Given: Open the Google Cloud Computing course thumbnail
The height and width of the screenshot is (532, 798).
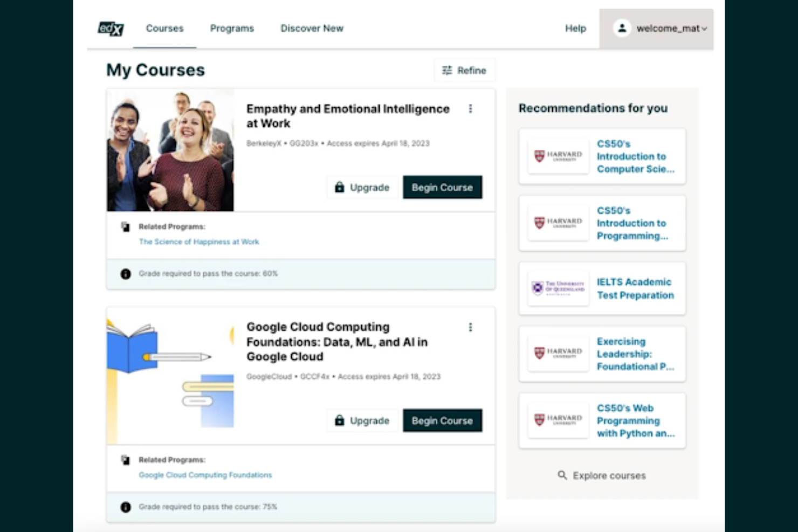Looking at the screenshot, I should [170, 376].
